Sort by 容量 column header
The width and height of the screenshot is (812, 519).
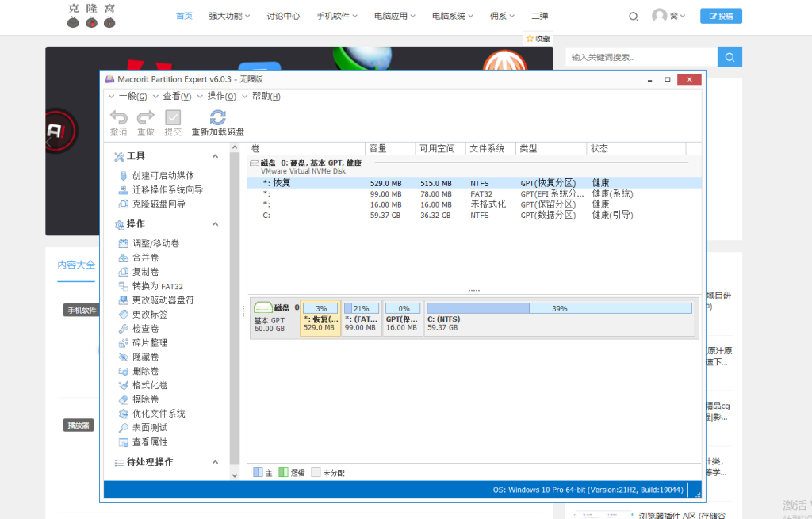(390, 148)
